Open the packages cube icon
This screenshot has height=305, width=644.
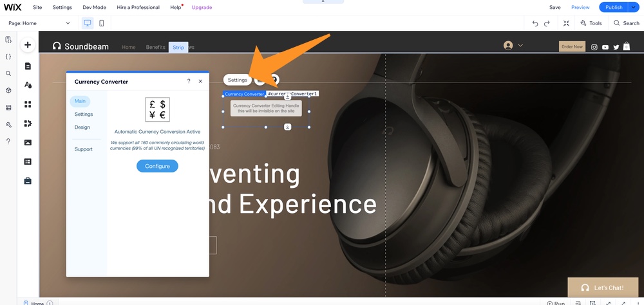point(8,90)
